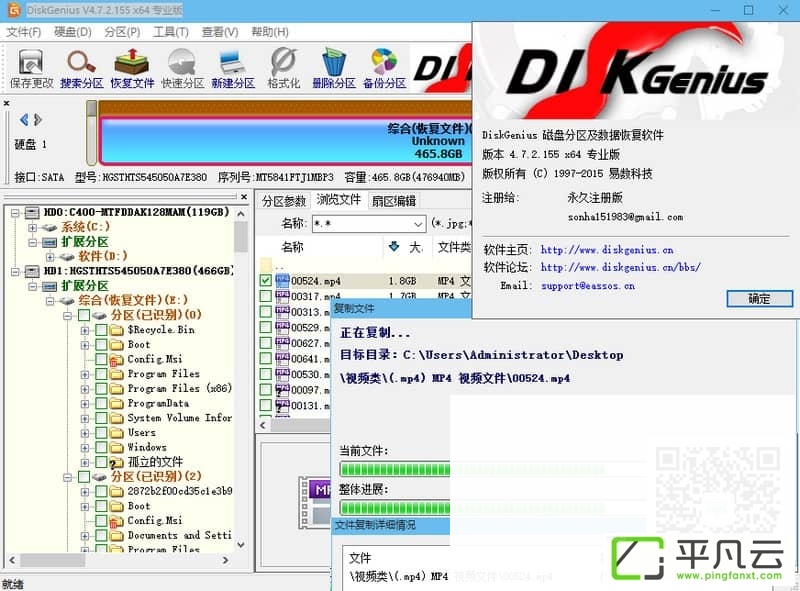Click the 孤立的文件 orphan files folder icon
Viewport: 800px width, 591px height.
pos(117,462)
